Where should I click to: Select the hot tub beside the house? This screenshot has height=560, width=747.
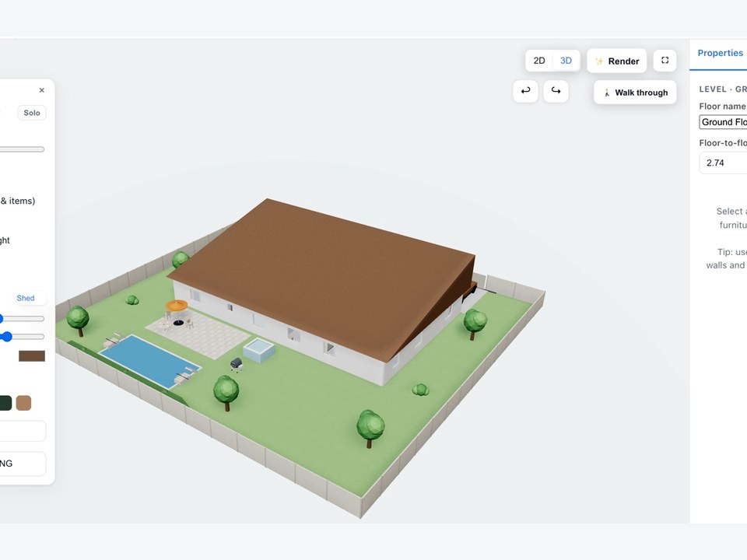[x=258, y=351]
